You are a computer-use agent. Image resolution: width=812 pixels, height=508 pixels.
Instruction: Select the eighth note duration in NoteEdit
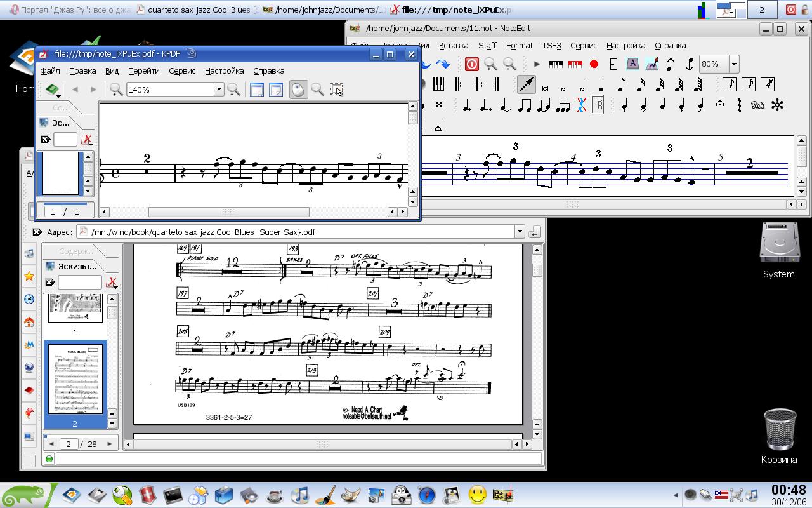621,84
